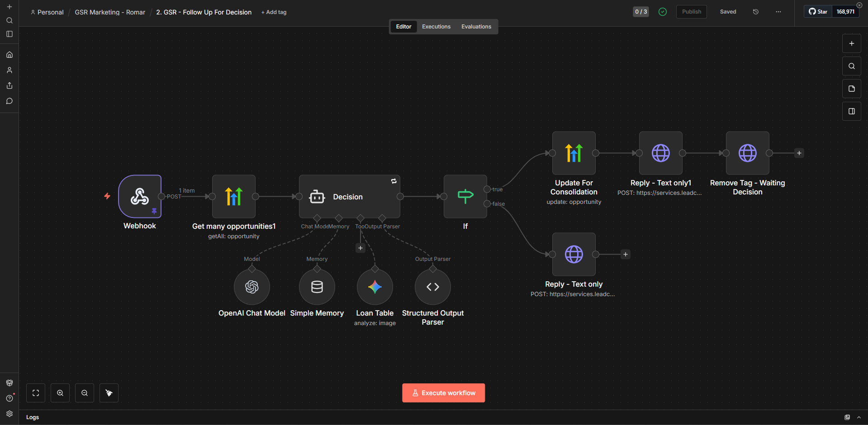Open the Remove Tag - Waiting Decision node

click(x=748, y=153)
